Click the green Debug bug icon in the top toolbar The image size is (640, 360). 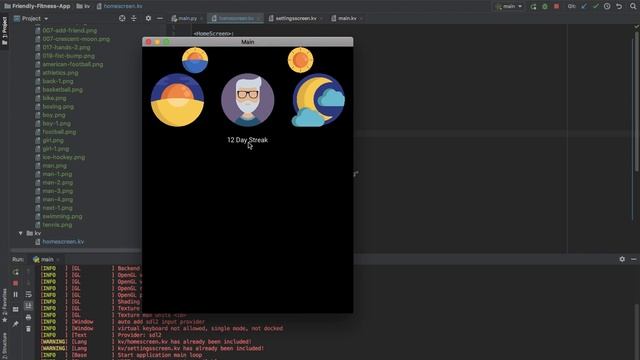click(544, 7)
